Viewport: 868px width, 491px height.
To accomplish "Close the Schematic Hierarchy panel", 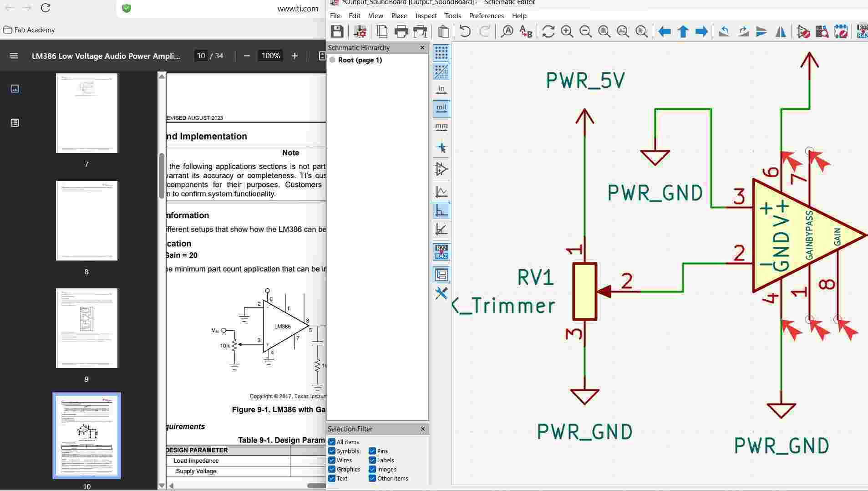I will click(x=422, y=47).
